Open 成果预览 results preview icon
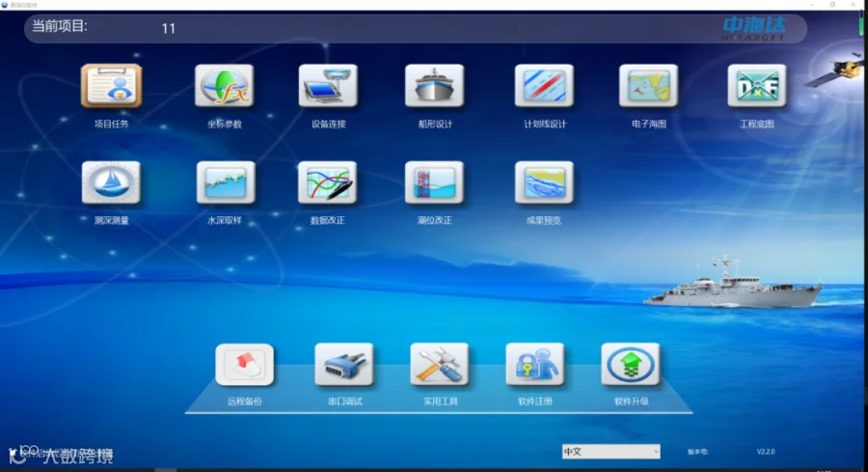Viewport: 868px width, 472px height. pyautogui.click(x=544, y=182)
